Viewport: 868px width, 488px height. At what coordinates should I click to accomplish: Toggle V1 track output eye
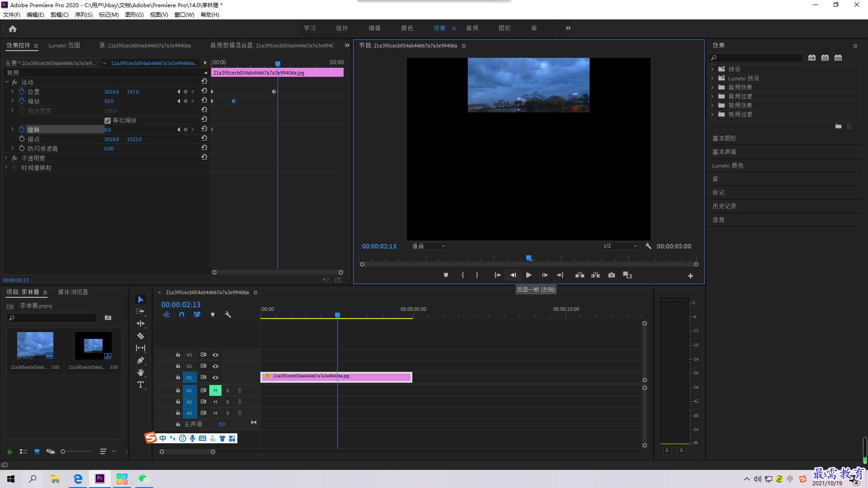pyautogui.click(x=216, y=377)
